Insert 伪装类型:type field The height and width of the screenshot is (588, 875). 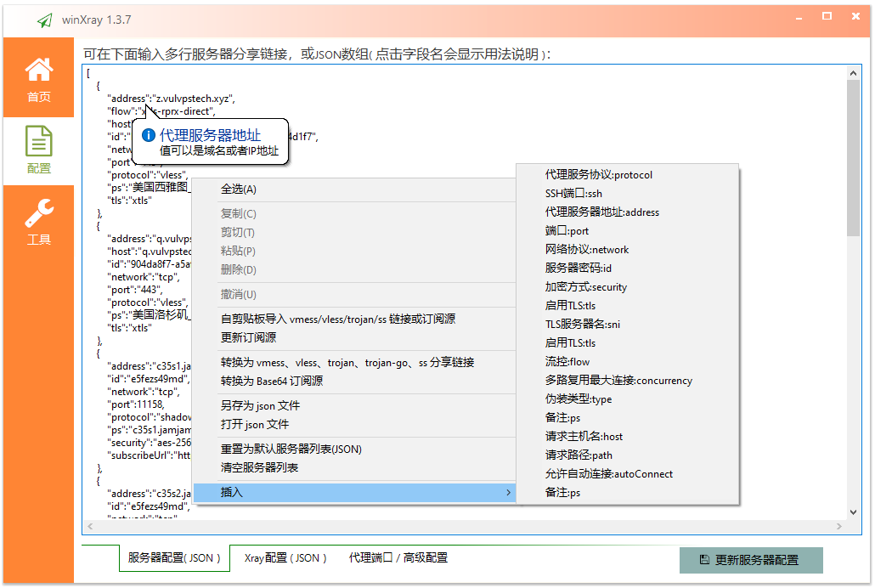click(x=627, y=399)
